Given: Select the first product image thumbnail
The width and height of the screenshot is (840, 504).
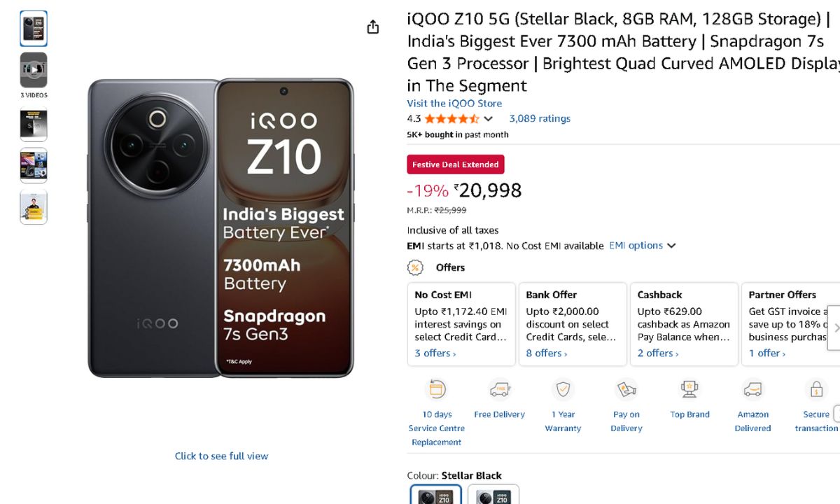Looking at the screenshot, I should (x=34, y=29).
